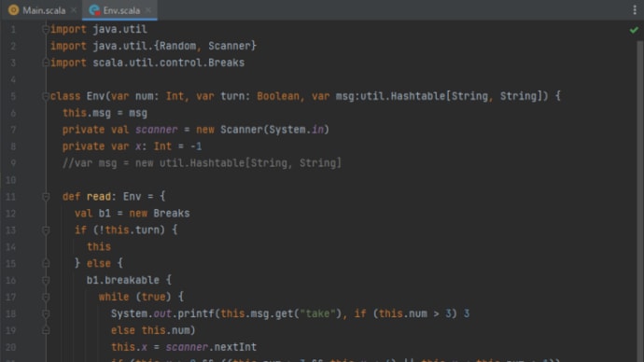Click the green inspection checkmark icon

[634, 30]
